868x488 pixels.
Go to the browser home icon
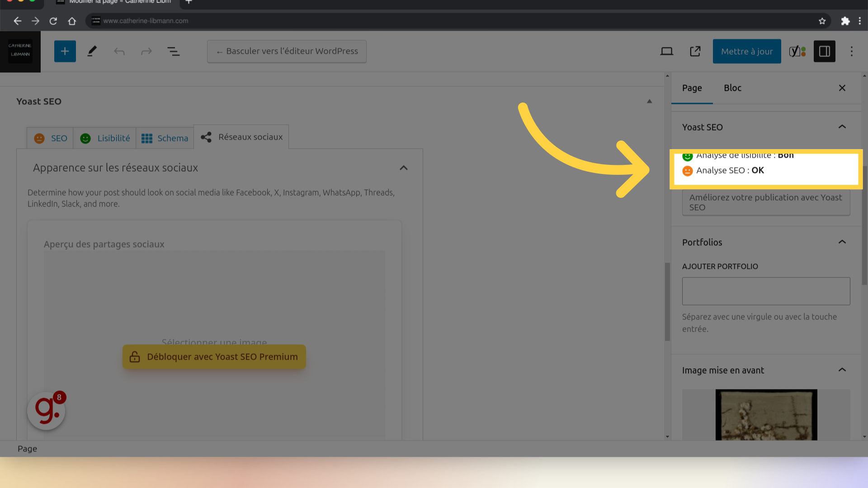pos(72,21)
